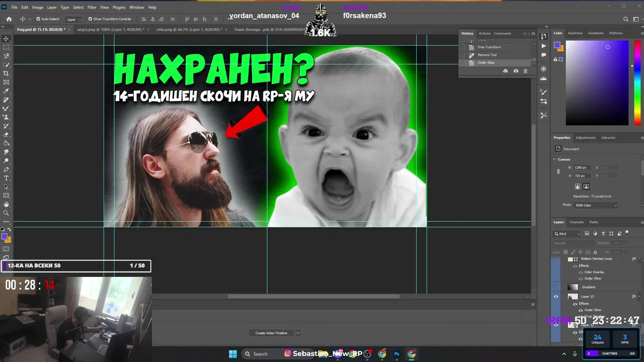
Task: Create new document from current state icon
Action: [x=505, y=71]
